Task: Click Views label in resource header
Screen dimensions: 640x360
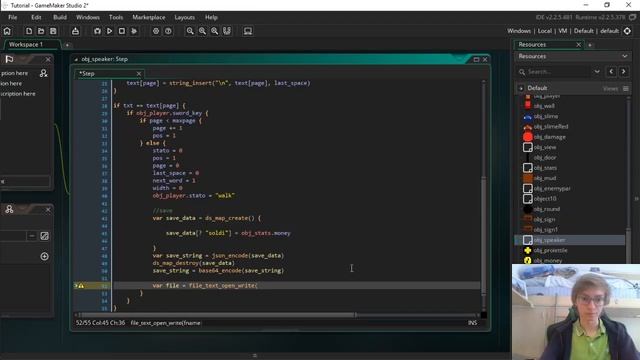Action: point(610,89)
